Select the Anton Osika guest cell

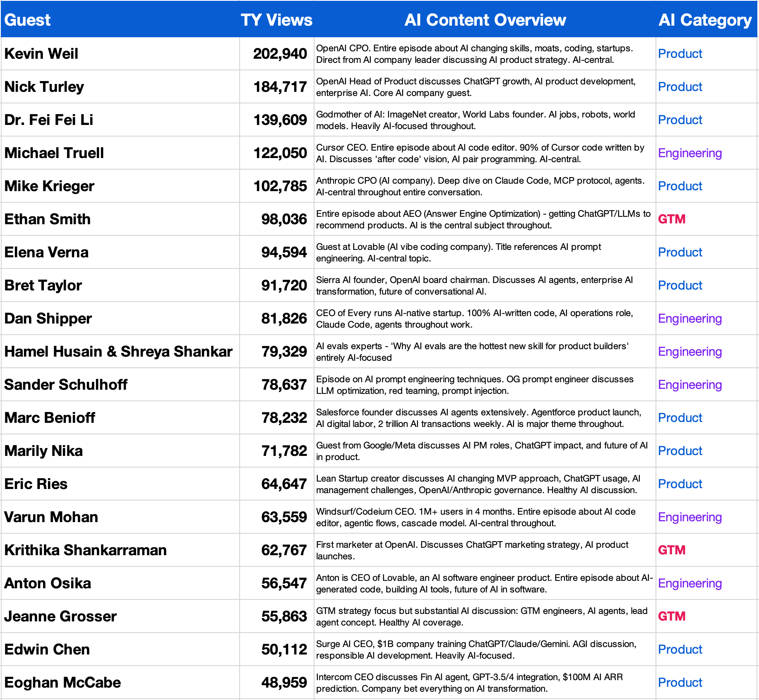[120, 583]
